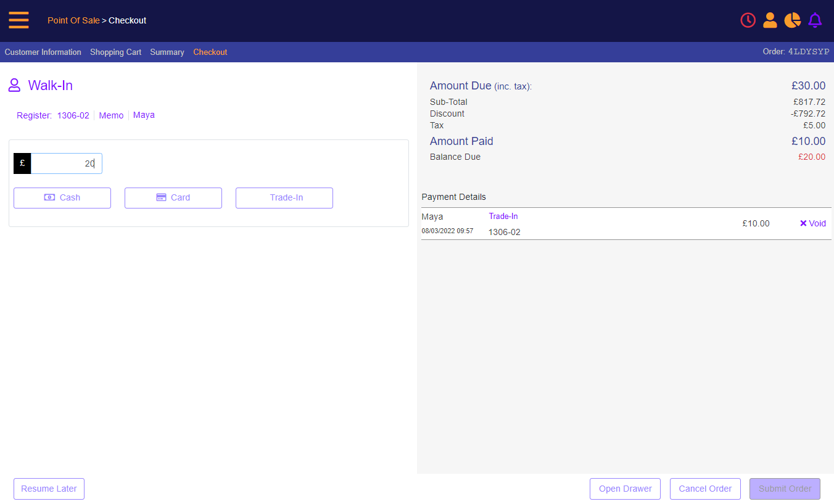
Task: Click the Amount Paid £10.00 value
Action: point(809,141)
